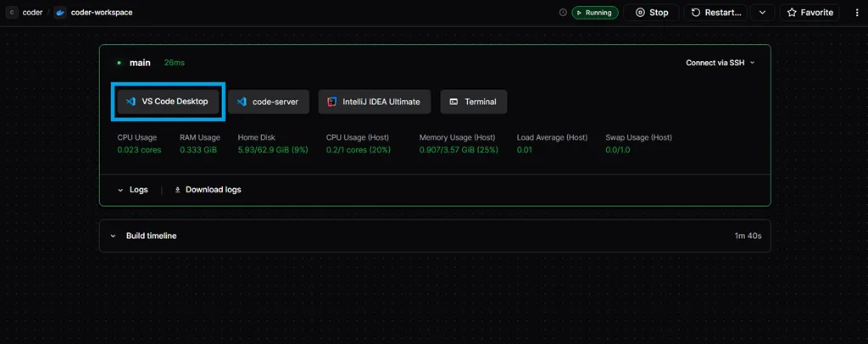Stop the running workspace
This screenshot has width=868, height=344.
click(x=651, y=12)
